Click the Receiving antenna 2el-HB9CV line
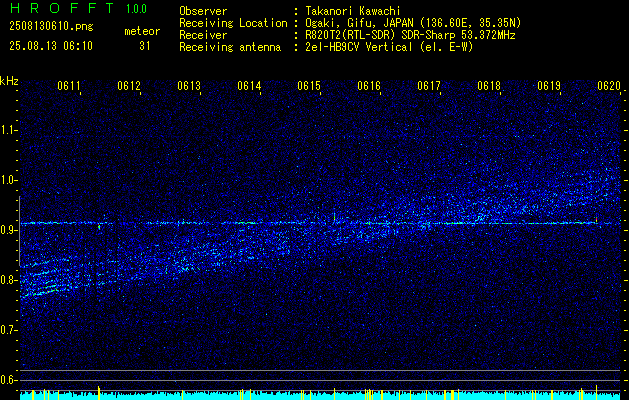 (389, 47)
